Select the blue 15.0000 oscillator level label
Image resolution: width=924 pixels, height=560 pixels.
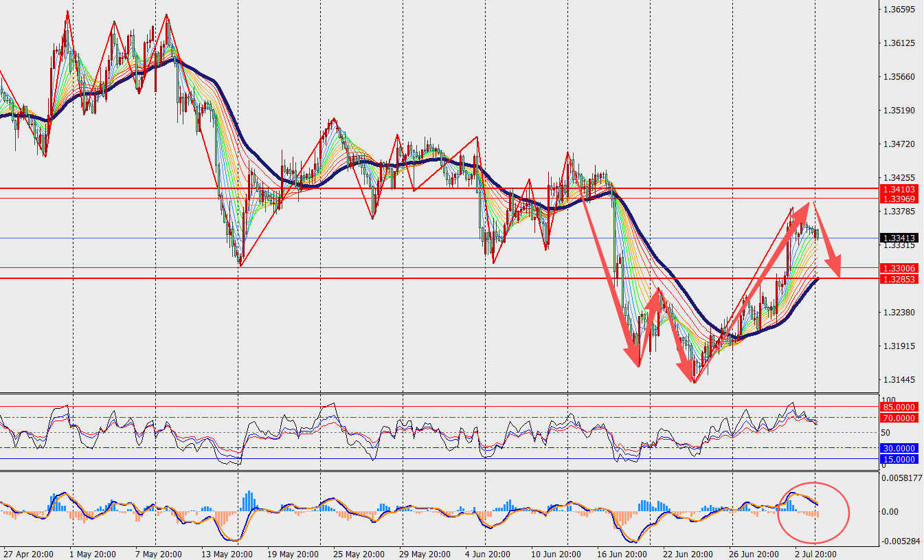pos(899,459)
